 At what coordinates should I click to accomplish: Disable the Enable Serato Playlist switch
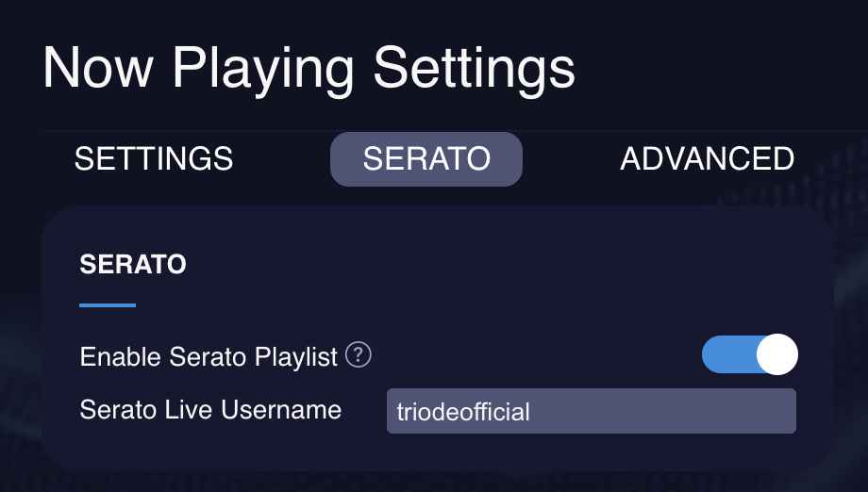click(749, 354)
